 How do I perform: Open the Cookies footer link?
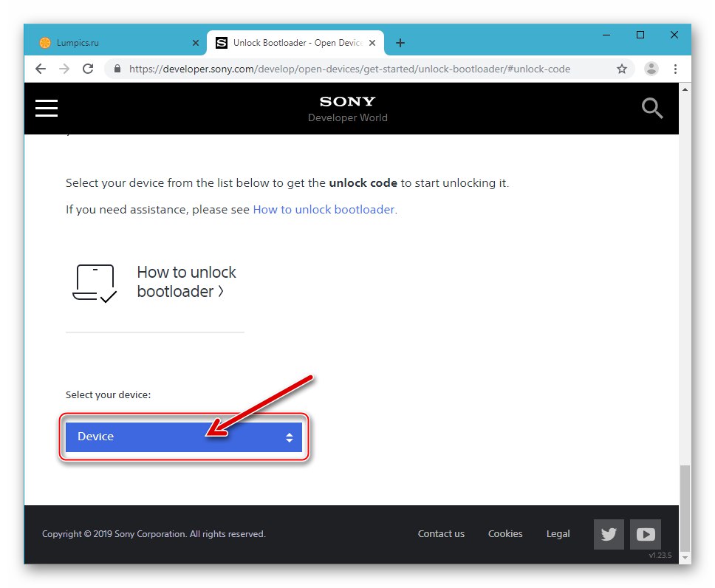(504, 533)
